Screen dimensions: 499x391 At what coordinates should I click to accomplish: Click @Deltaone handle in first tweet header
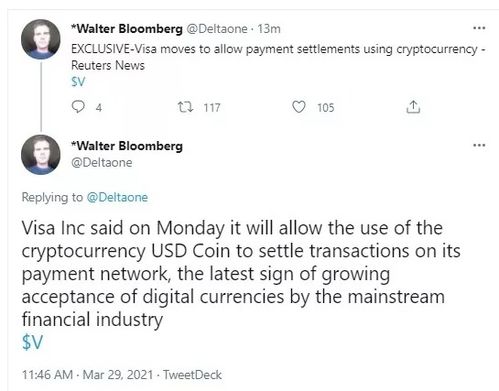(x=217, y=29)
